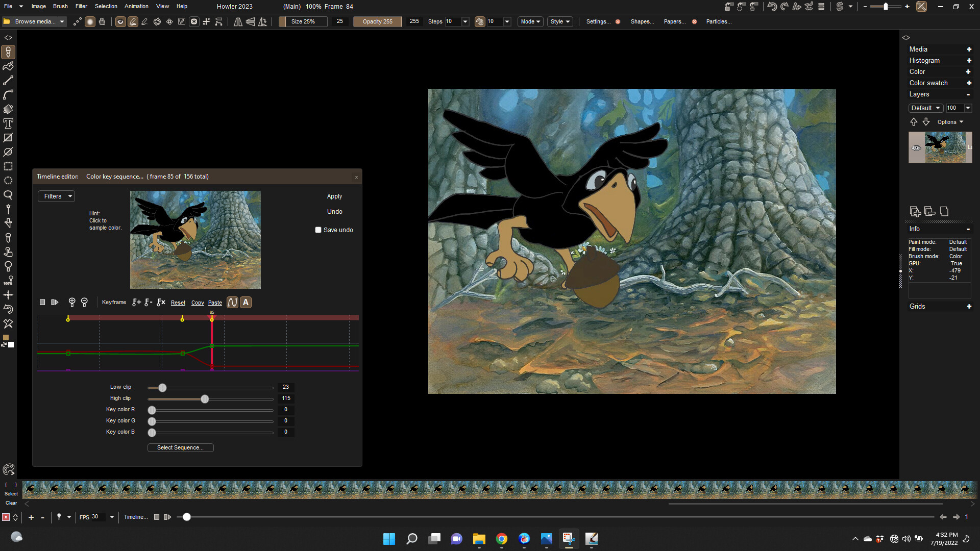Toggle layer visibility eye in Layers panel
This screenshot has width=980, height=551.
pyautogui.click(x=916, y=148)
